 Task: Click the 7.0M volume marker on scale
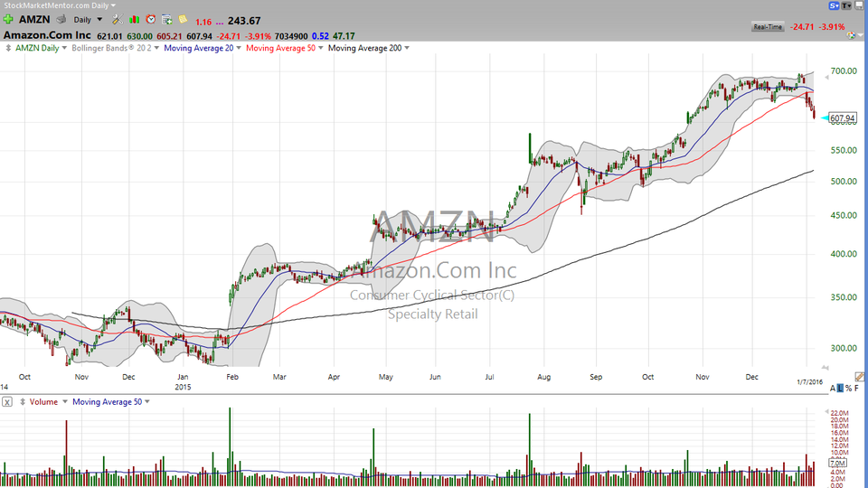click(x=837, y=463)
